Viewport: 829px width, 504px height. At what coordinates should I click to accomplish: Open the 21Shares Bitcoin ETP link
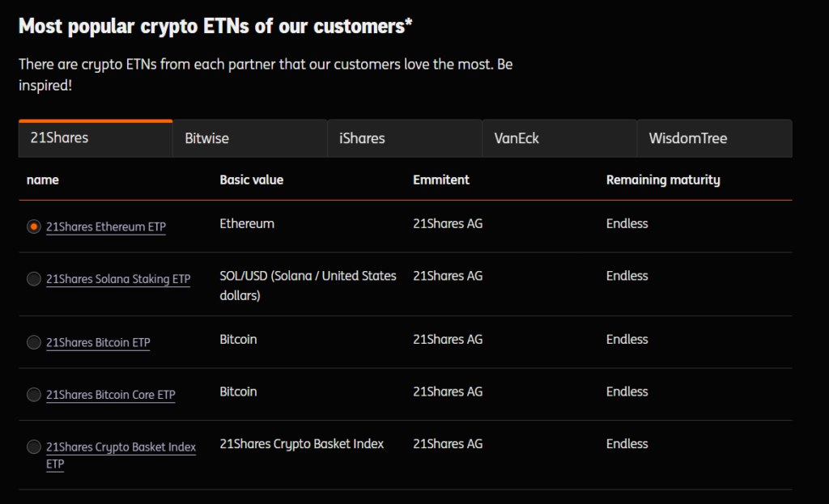(98, 342)
